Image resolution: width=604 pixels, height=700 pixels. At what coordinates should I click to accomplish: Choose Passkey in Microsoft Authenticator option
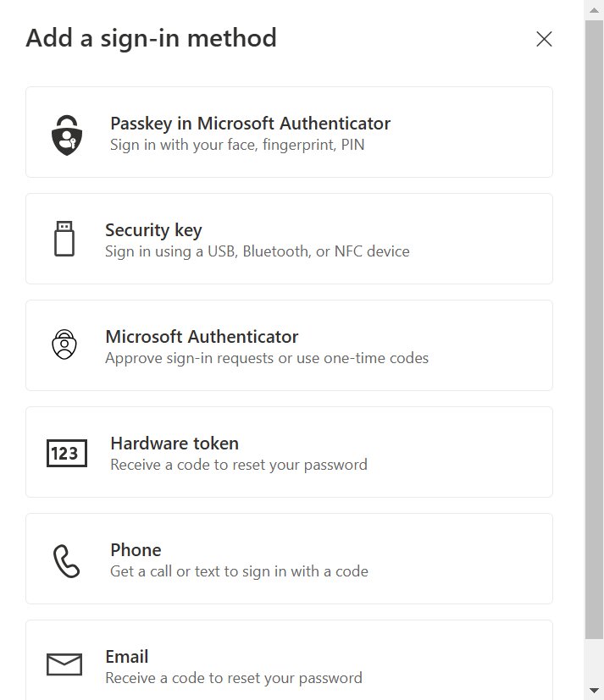click(x=289, y=132)
